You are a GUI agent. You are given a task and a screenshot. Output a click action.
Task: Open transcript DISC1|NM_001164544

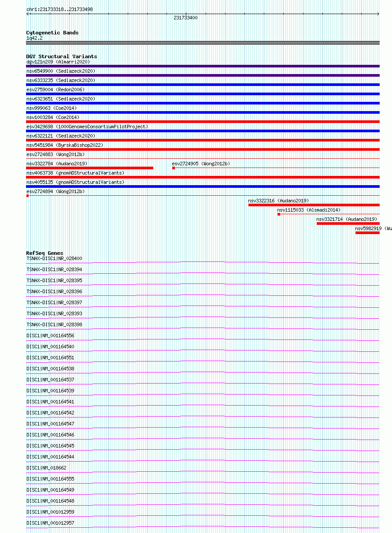tap(50, 457)
